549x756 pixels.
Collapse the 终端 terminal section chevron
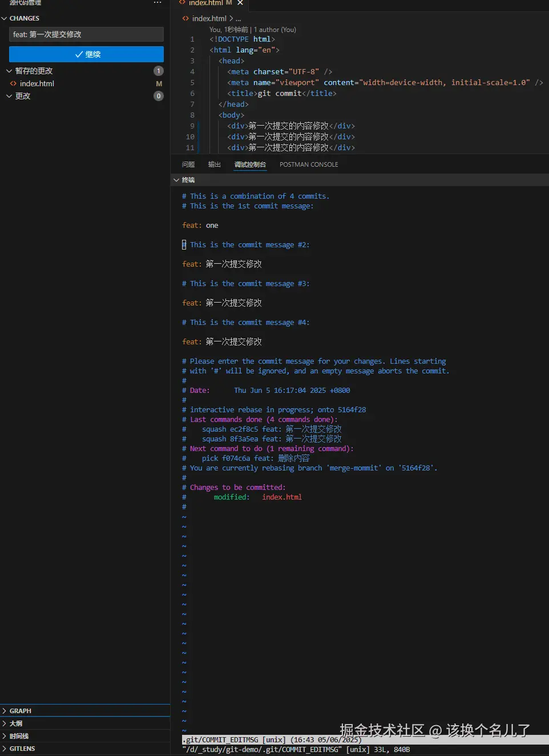click(176, 180)
